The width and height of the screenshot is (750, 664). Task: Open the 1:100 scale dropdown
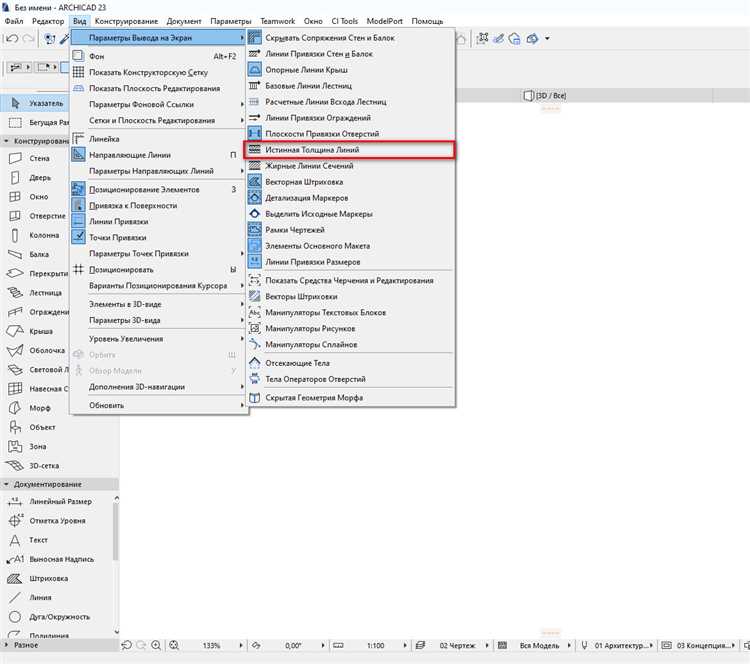click(x=405, y=645)
